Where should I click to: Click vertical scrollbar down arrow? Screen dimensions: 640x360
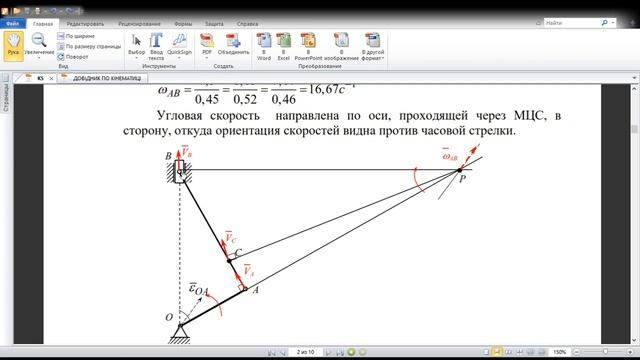click(x=634, y=340)
